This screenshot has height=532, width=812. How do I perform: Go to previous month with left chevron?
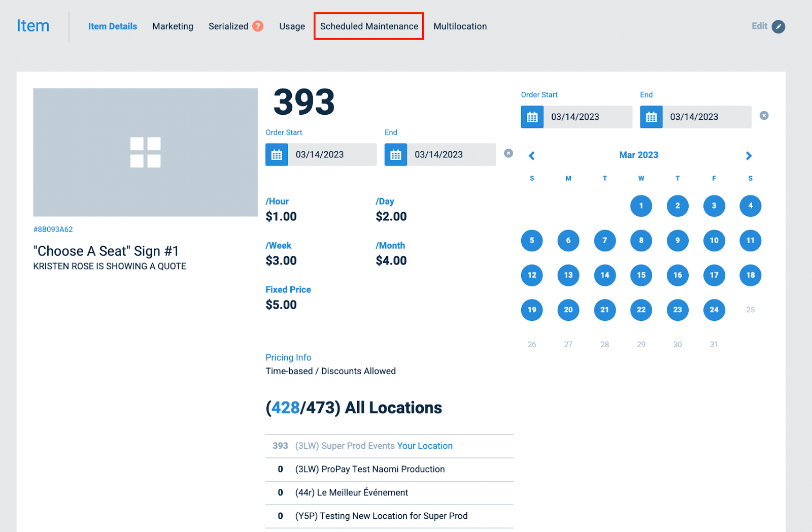531,156
